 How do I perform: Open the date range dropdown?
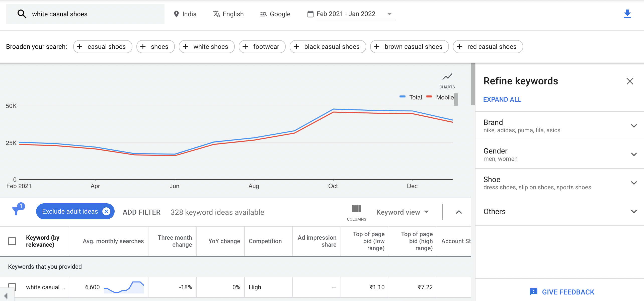389,14
